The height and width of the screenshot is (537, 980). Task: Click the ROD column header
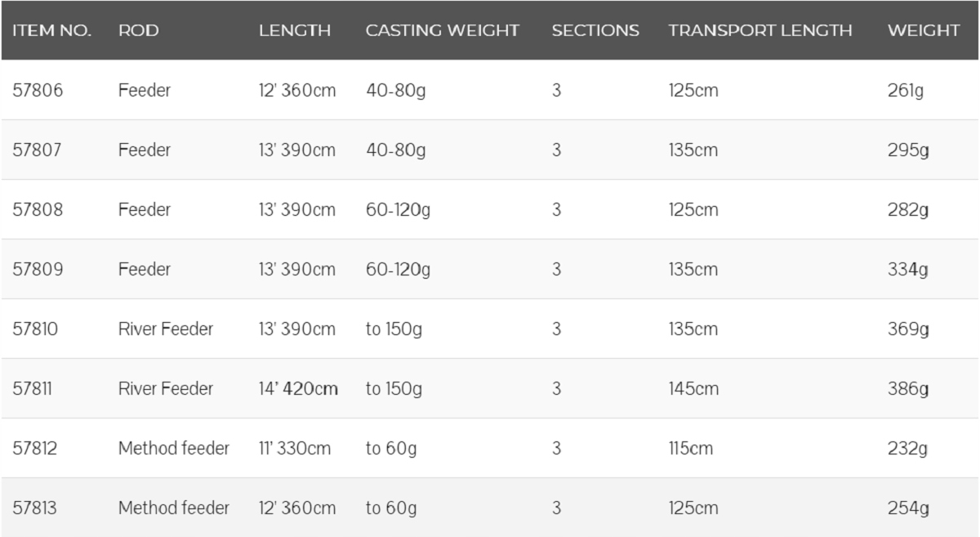coord(138,30)
